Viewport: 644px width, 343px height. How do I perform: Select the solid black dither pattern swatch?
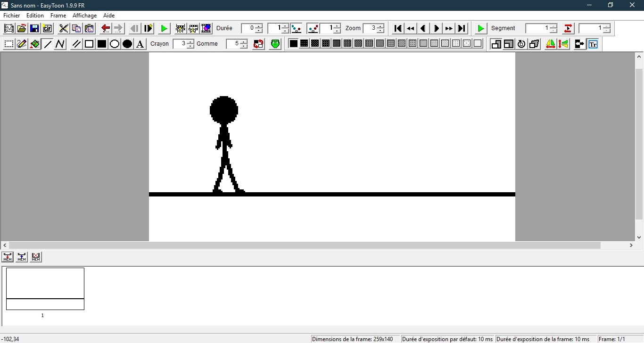[293, 43]
